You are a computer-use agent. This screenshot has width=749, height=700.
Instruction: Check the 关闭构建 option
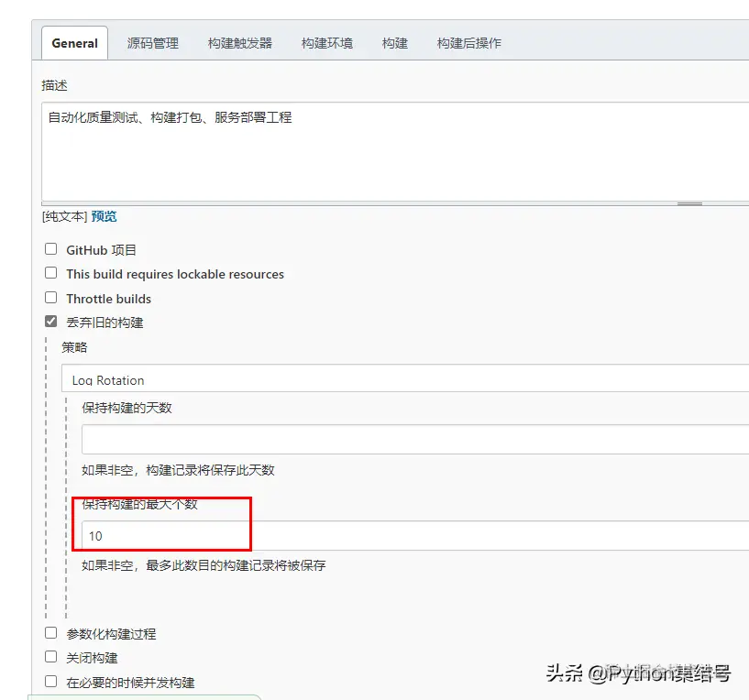51,657
